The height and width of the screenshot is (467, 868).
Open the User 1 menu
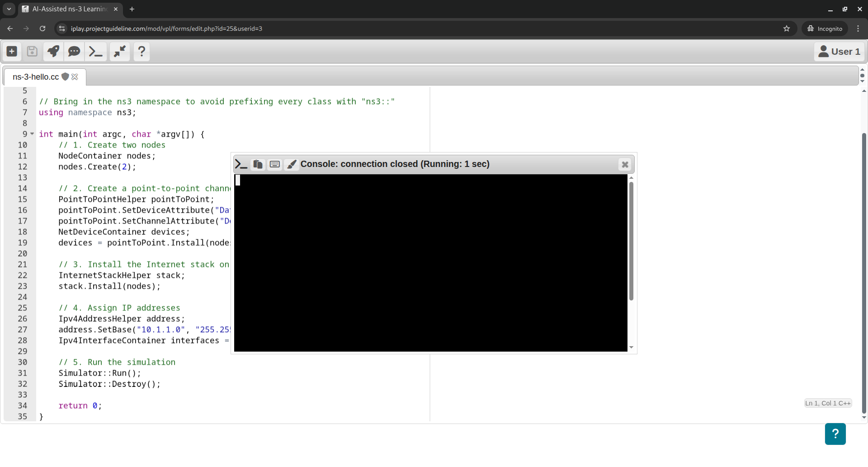coord(839,52)
